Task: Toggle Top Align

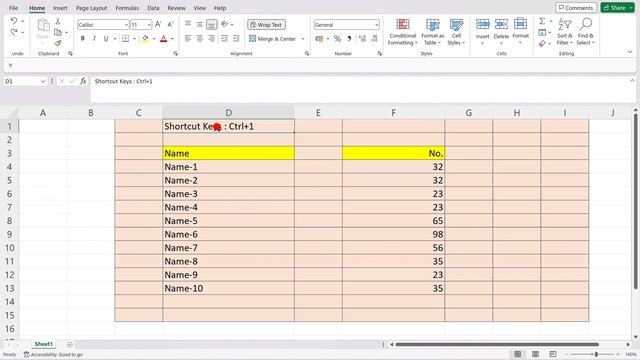Action: point(188,24)
